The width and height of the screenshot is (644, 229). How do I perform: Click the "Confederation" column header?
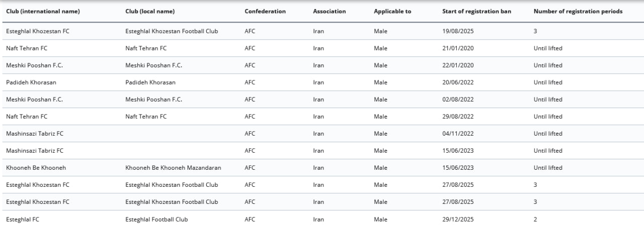(x=265, y=12)
